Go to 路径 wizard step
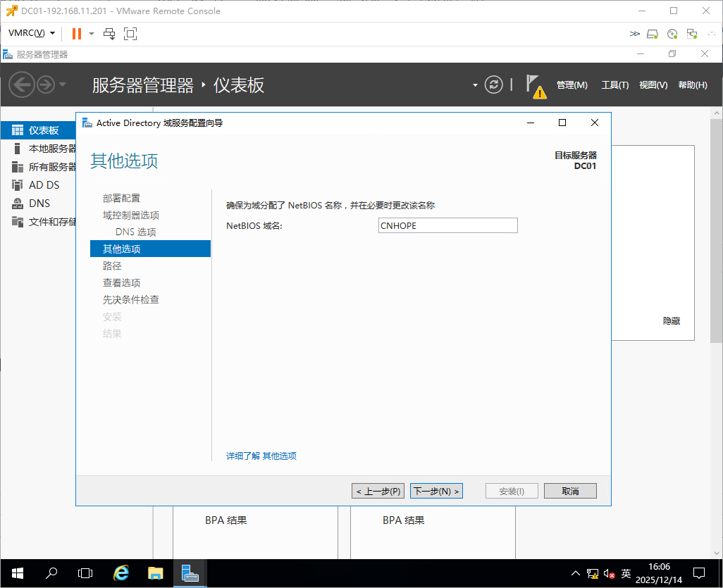Viewport: 723px width, 588px height. [x=112, y=266]
